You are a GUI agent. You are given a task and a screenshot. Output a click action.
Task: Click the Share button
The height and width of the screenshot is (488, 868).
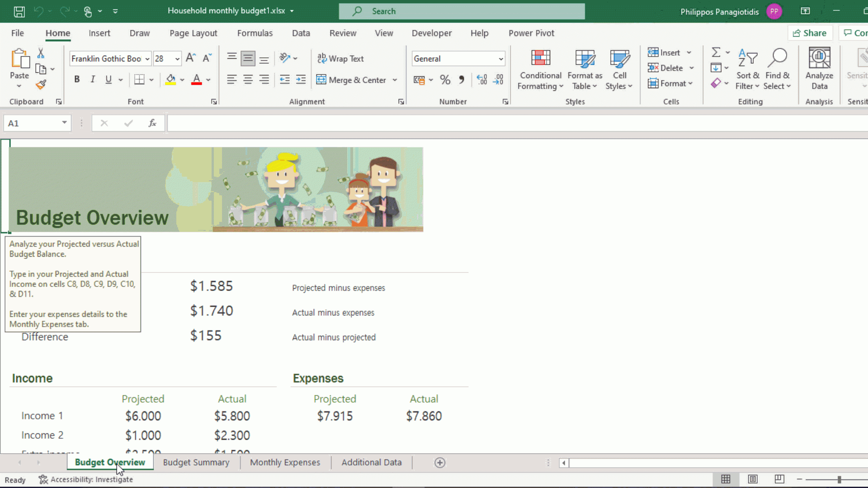[x=810, y=33]
